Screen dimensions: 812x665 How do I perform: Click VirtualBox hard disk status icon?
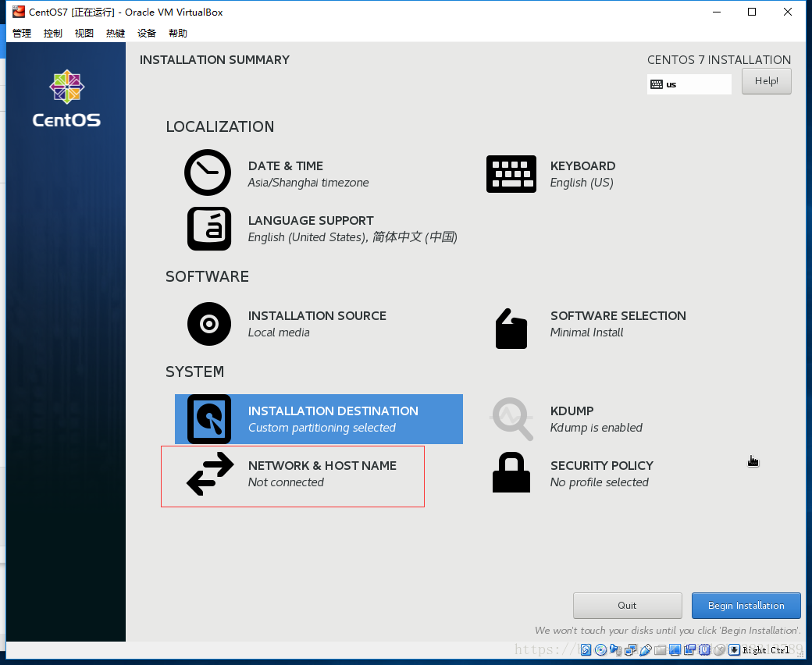[x=586, y=650]
